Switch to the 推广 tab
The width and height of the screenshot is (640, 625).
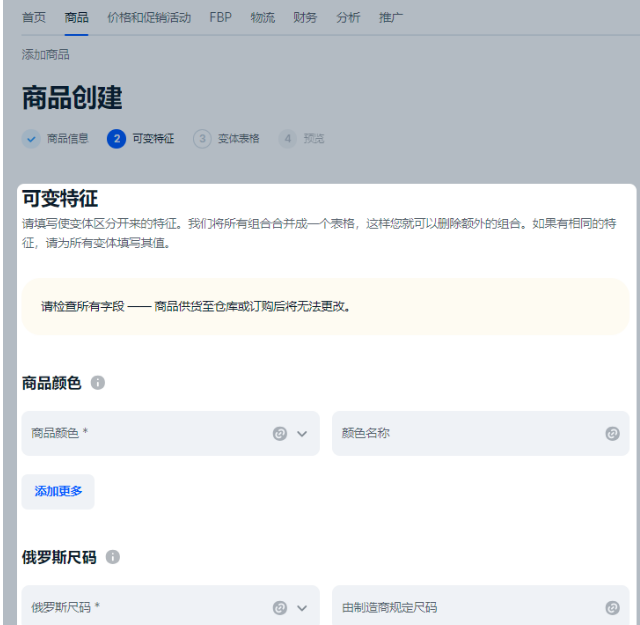coord(391,18)
